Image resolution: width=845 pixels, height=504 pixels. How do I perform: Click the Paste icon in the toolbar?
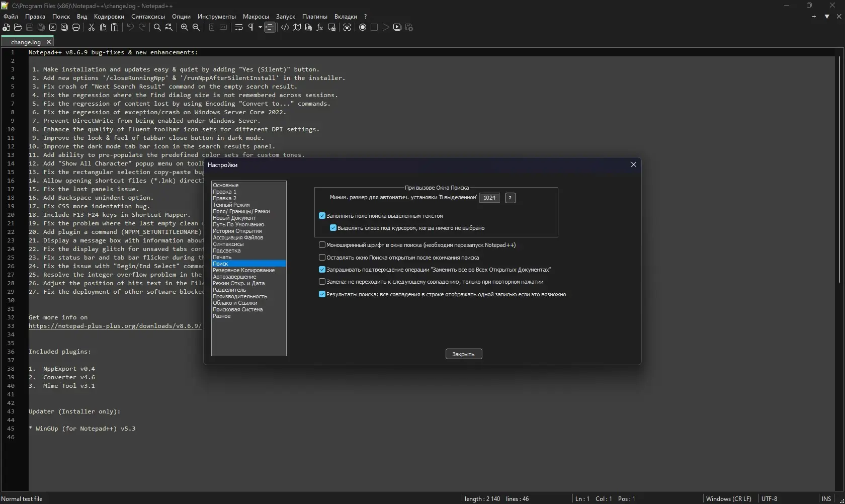(115, 28)
